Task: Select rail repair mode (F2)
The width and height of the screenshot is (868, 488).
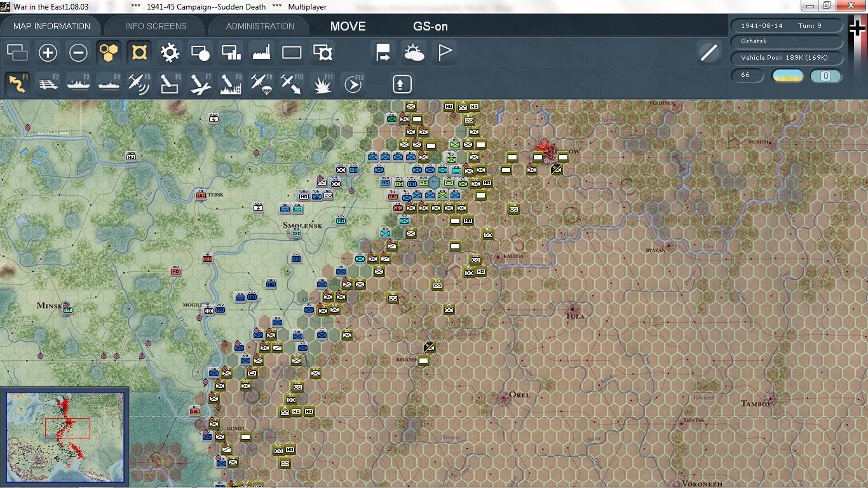Action: click(48, 85)
